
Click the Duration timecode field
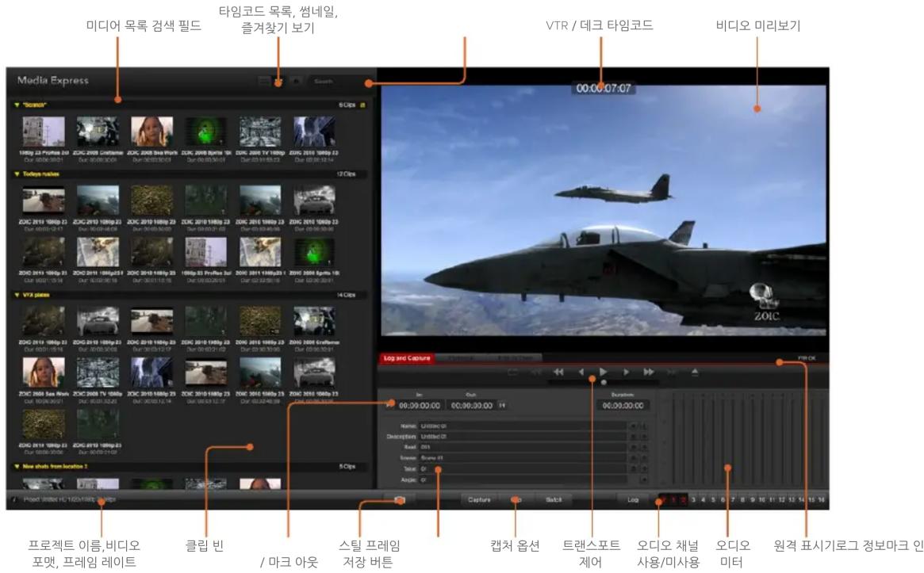(x=623, y=405)
